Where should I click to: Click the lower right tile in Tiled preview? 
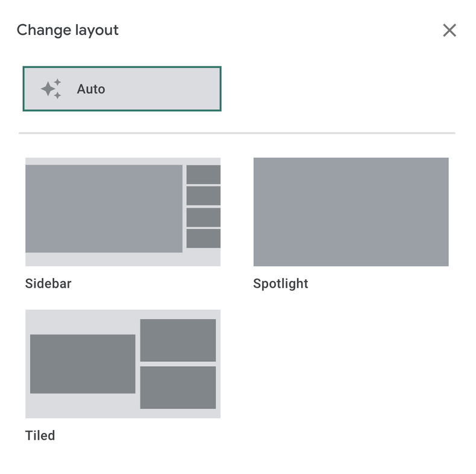point(178,387)
